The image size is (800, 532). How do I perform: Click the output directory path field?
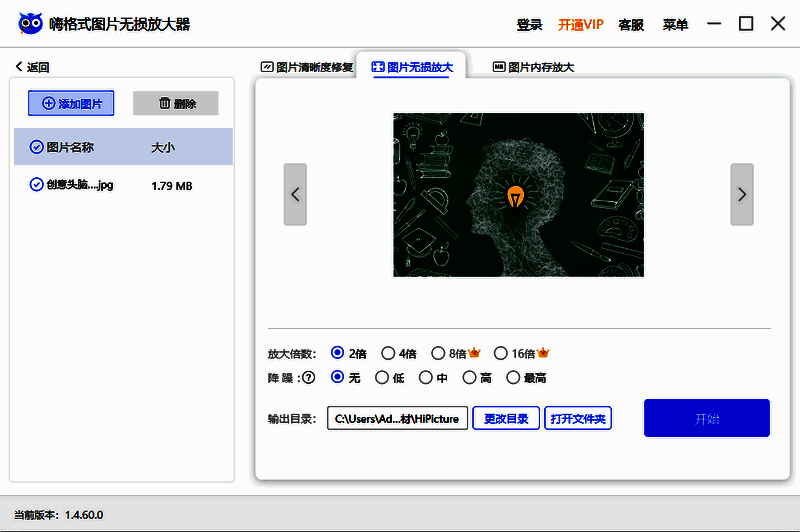pos(397,418)
